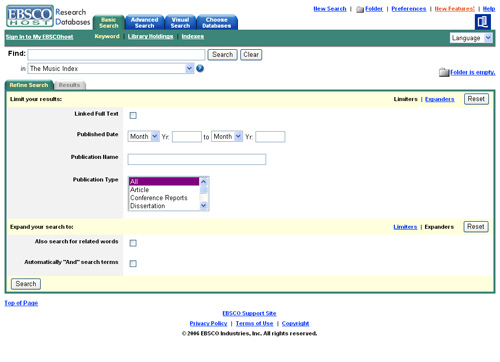Click the Keyword sub-menu item

pos(107,36)
